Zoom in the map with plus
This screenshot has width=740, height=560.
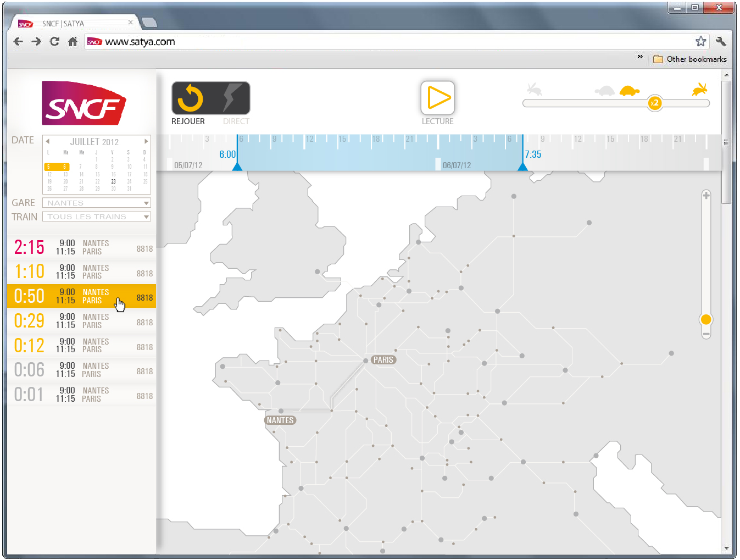click(706, 196)
